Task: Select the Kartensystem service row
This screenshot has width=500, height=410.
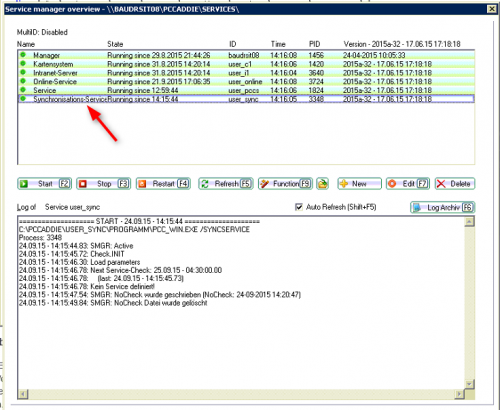Action: (x=246, y=64)
